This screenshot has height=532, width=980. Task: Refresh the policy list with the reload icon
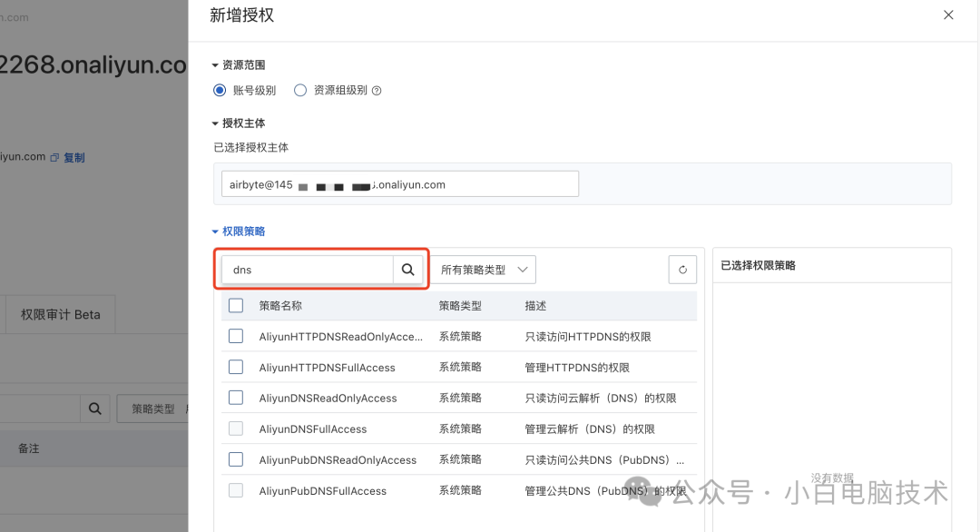[682, 270]
